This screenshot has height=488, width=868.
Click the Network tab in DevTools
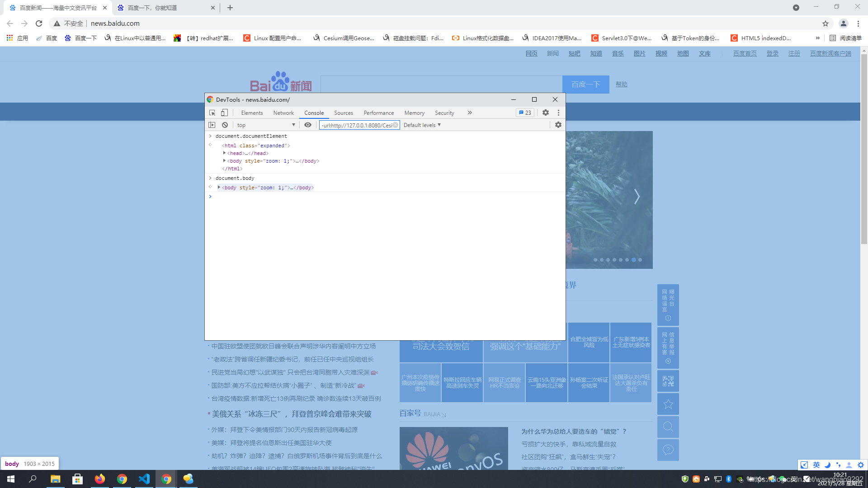tap(283, 113)
